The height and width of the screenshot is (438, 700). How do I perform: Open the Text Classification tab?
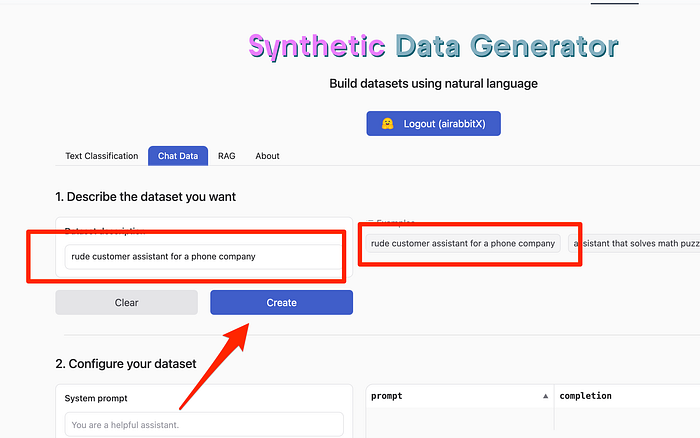point(101,156)
